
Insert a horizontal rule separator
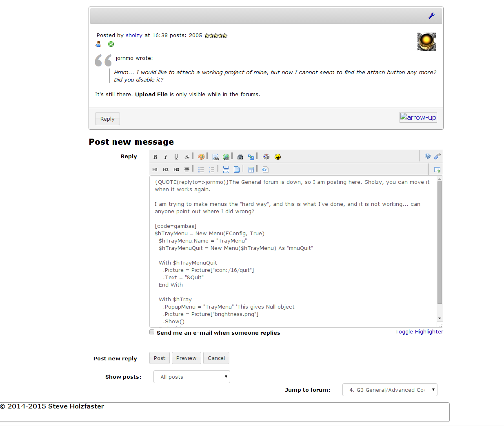pyautogui.click(x=226, y=170)
